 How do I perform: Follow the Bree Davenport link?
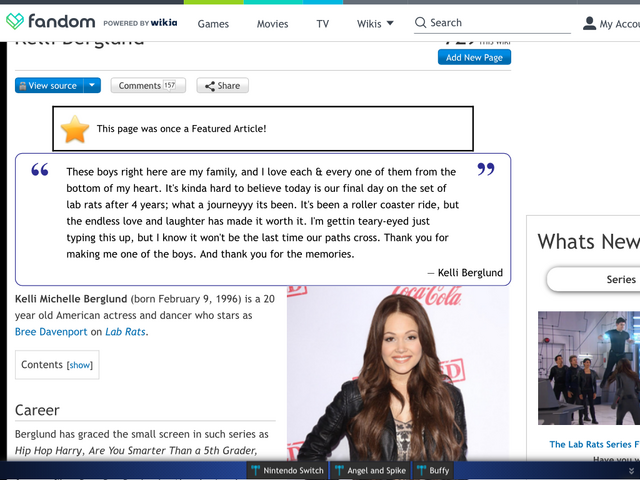point(51,332)
